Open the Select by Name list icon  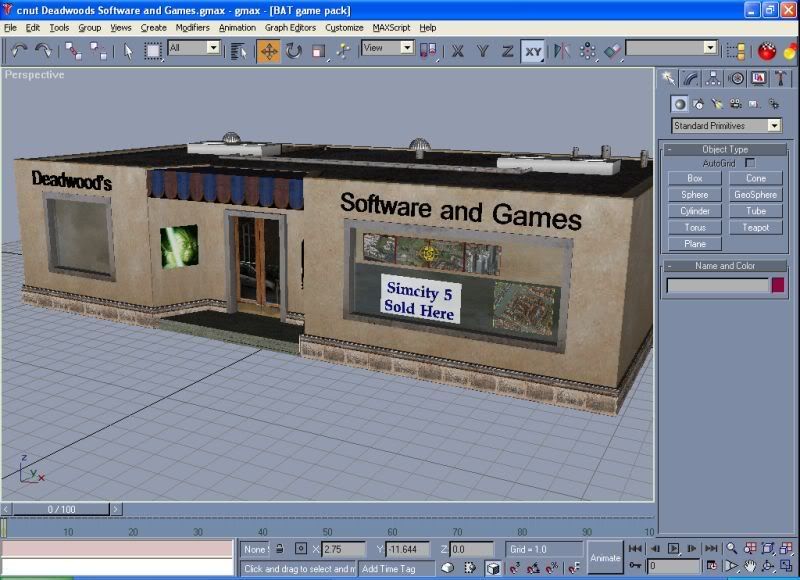pos(238,51)
